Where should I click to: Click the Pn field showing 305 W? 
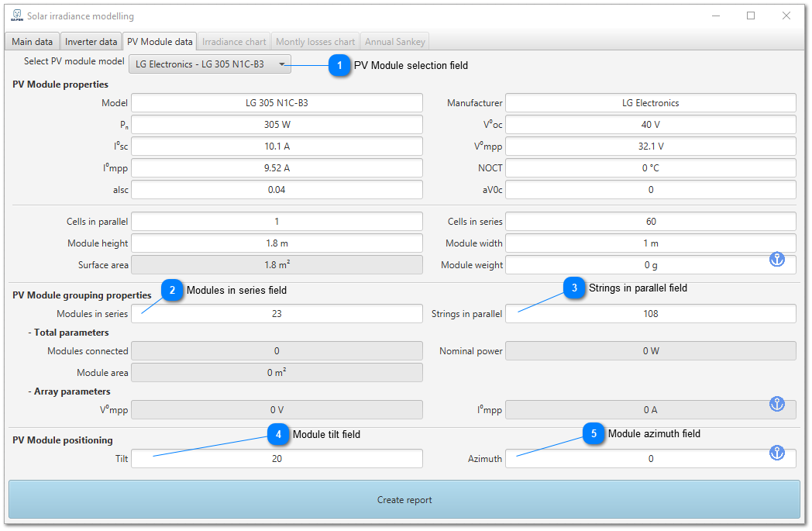pos(277,124)
